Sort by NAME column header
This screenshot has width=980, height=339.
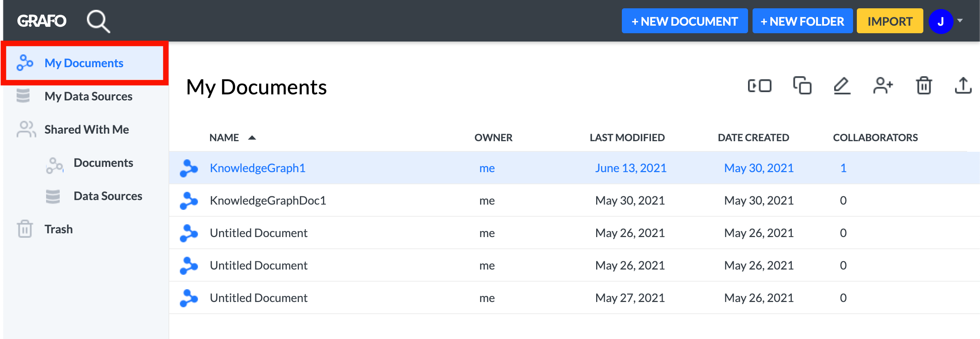[x=224, y=137]
